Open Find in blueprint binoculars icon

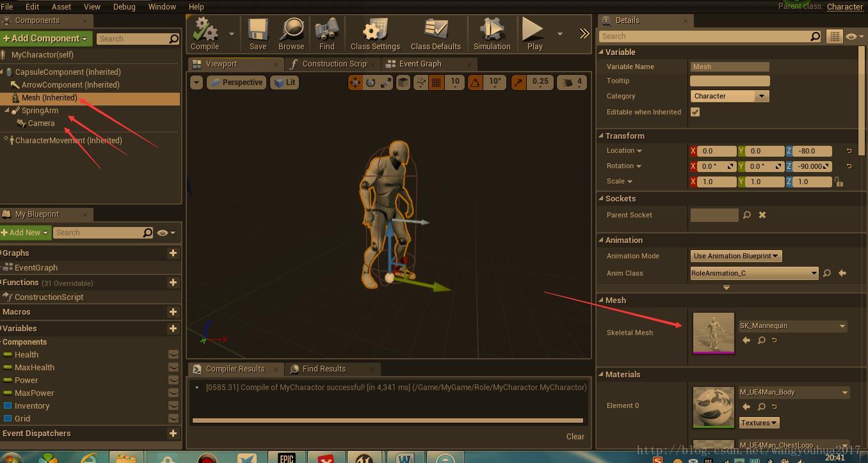(326, 33)
